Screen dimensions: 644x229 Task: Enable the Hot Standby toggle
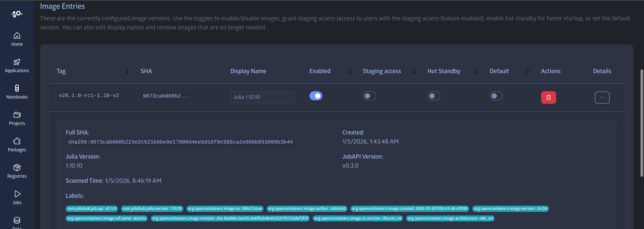click(x=433, y=96)
